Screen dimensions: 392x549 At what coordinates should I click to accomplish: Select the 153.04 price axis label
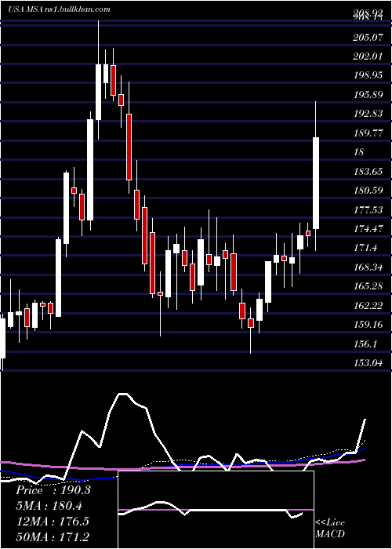[368, 363]
